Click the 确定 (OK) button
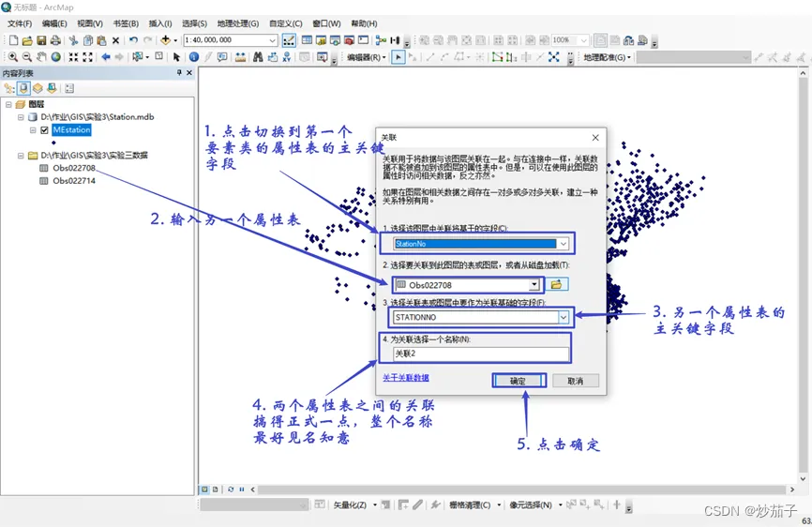Screen dimensions: 812x527 (x=518, y=381)
